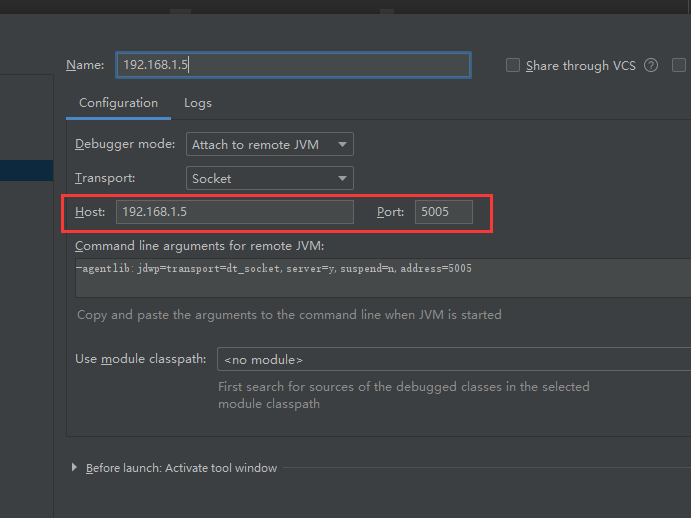Select the highlighted configuration in the left list
Viewport: 691px width, 518px height.
[26, 171]
